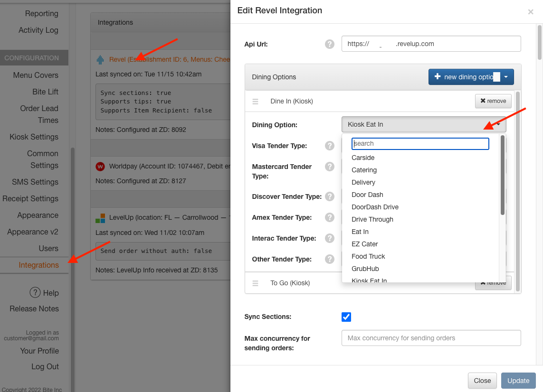The image size is (543, 392).
Task: Click the Close button in dialog footer
Action: click(482, 381)
